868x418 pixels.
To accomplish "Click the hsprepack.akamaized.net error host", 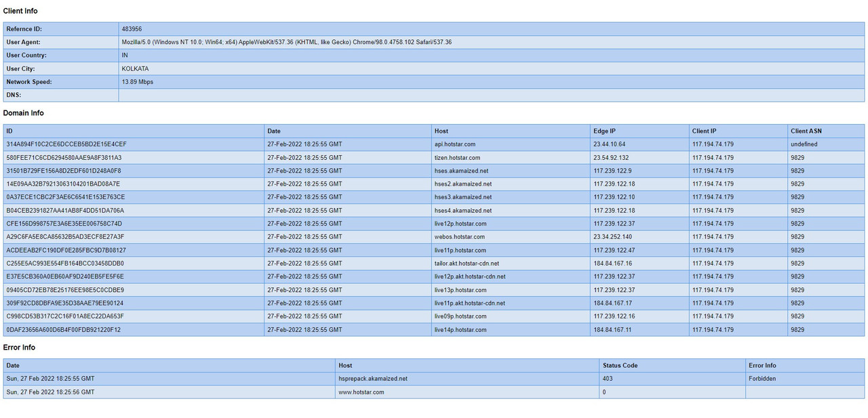I will [373, 379].
